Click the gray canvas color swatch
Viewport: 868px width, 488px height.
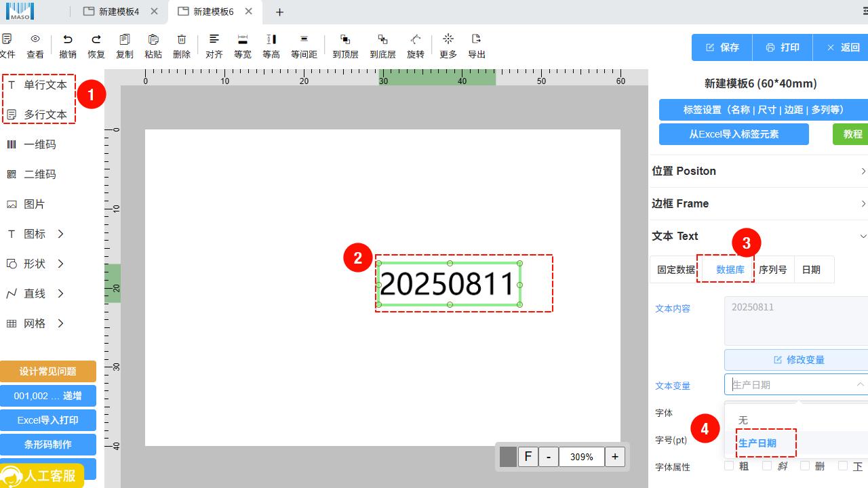[508, 457]
